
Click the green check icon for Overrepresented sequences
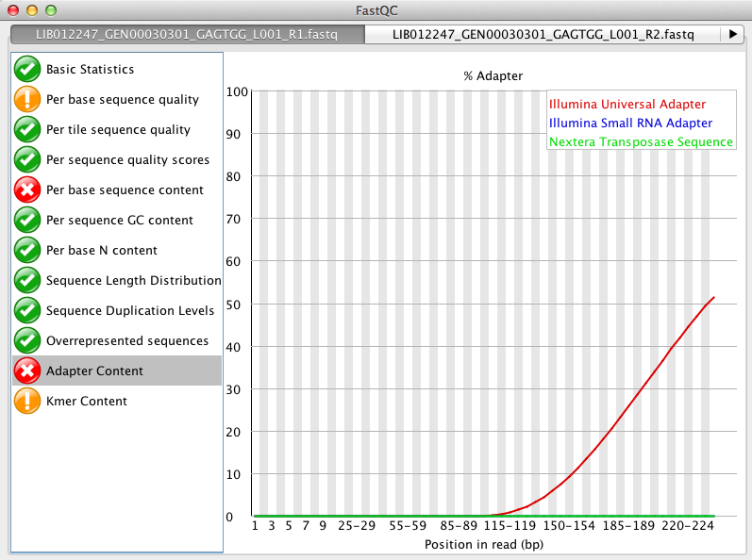pyautogui.click(x=27, y=340)
